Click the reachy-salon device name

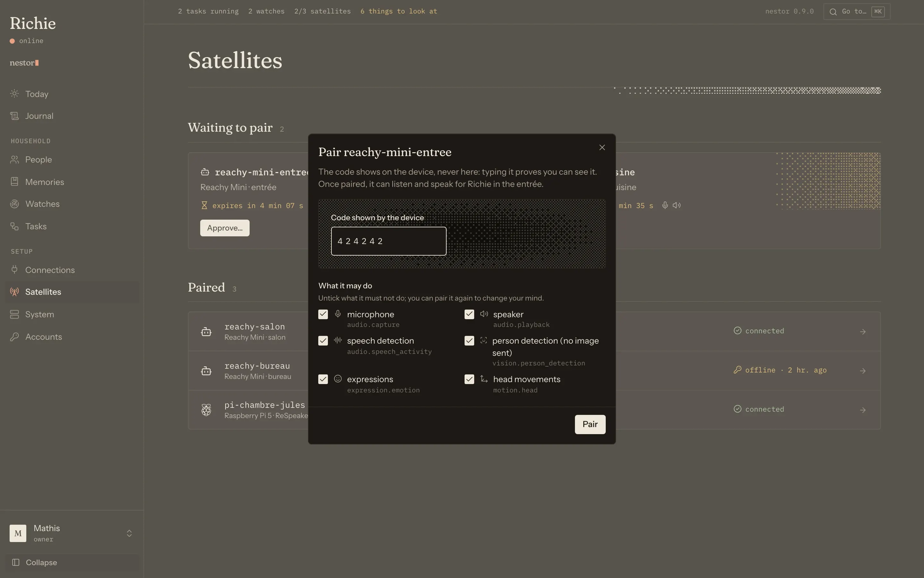pos(254,327)
